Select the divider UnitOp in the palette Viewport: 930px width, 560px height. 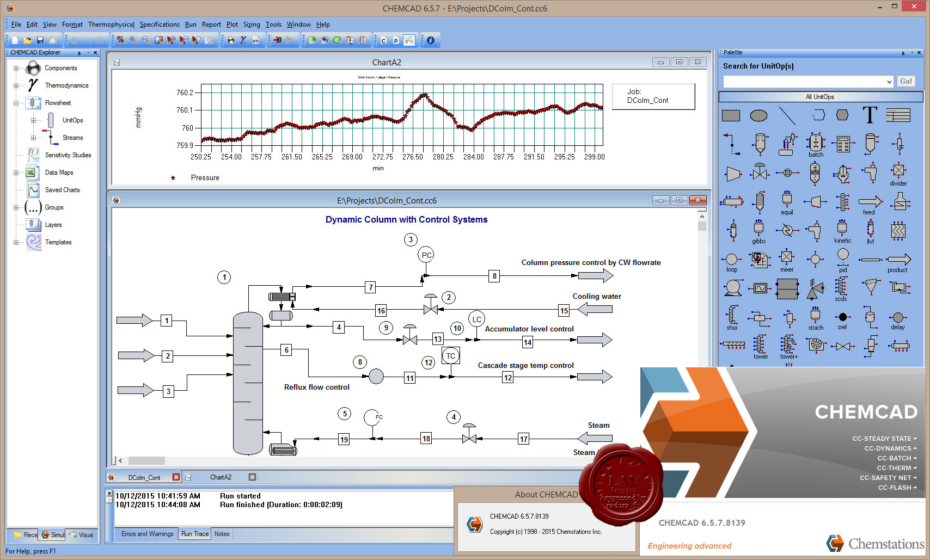(x=898, y=174)
